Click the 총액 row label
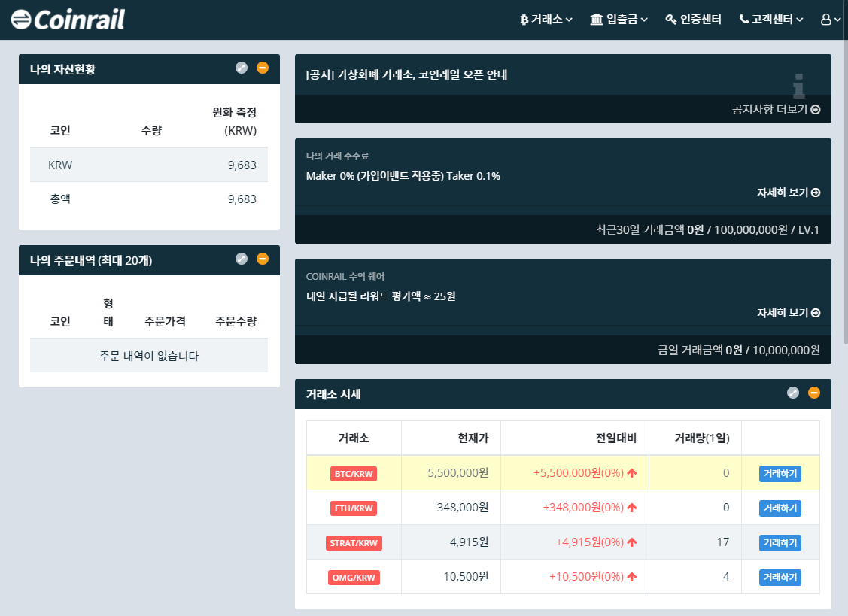848x616 pixels. tap(60, 199)
